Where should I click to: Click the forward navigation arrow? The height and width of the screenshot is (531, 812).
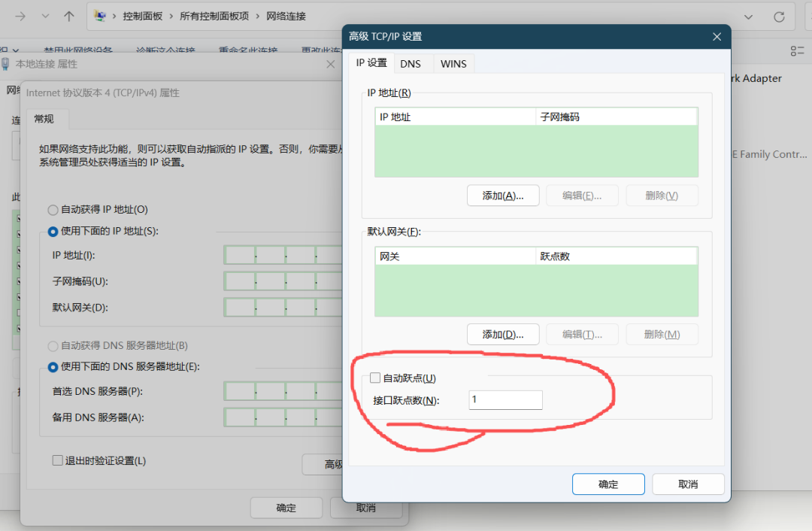20,17
